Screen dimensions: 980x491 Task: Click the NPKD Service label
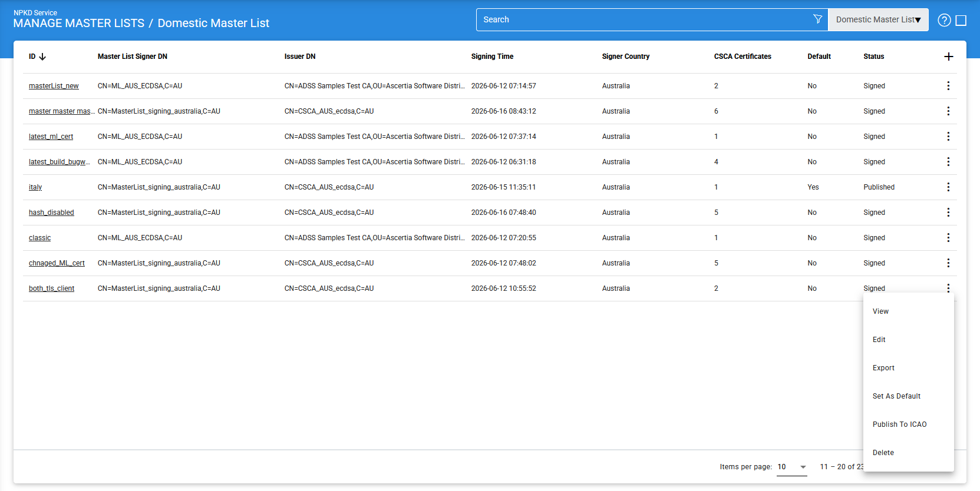coord(35,12)
